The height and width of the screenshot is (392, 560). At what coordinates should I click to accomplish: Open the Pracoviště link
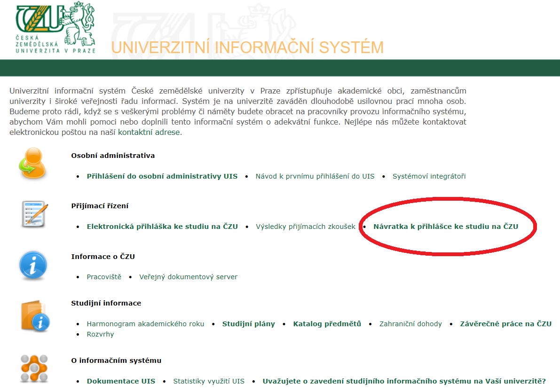(x=104, y=277)
